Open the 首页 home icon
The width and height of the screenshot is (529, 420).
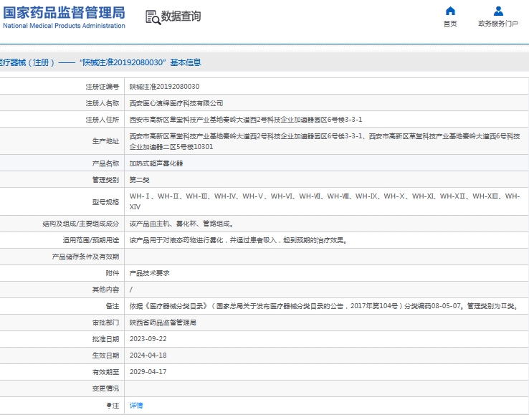(450, 11)
